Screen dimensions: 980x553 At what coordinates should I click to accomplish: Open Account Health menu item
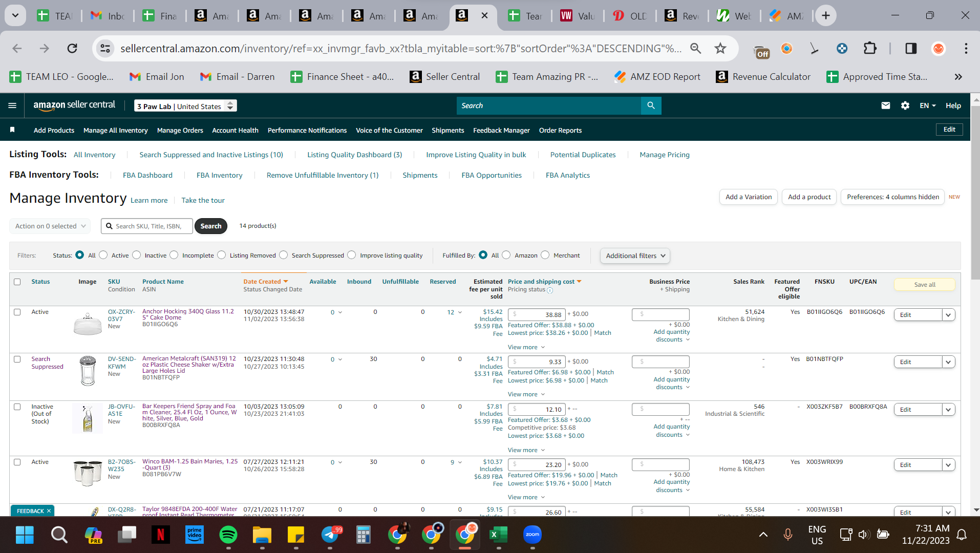coord(235,131)
